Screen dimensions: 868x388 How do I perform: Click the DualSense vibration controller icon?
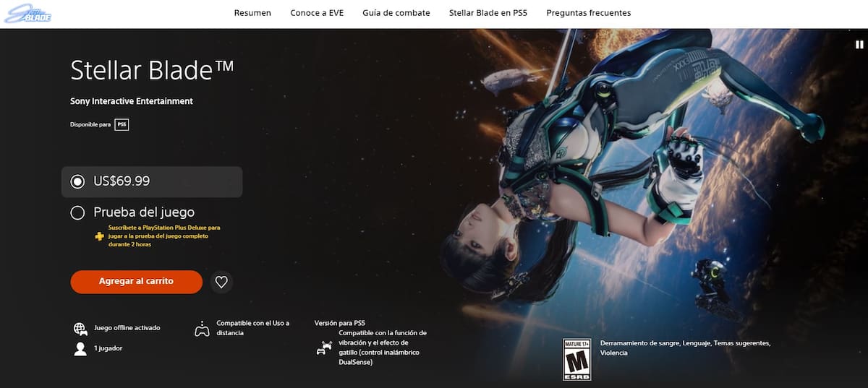tap(324, 348)
